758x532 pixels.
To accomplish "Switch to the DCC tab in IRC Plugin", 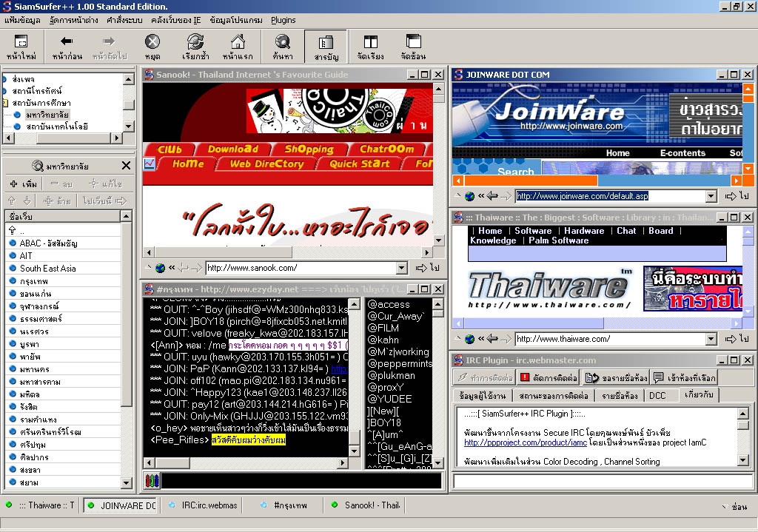I will pos(657,396).
